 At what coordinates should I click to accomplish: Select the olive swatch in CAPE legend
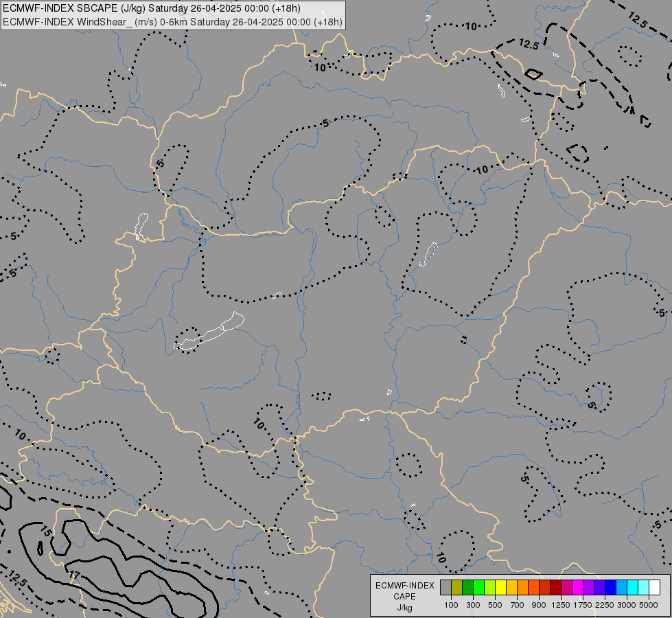(x=457, y=587)
